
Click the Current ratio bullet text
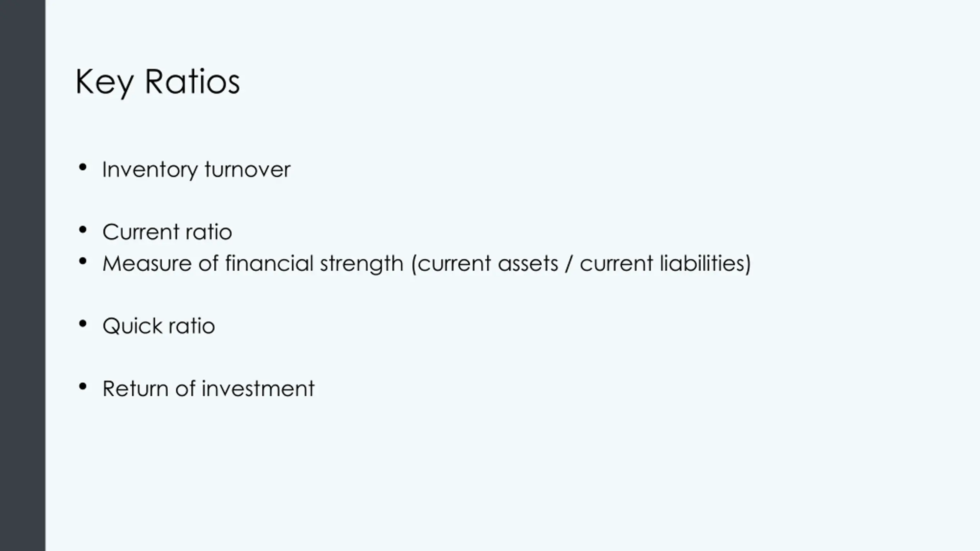167,232
